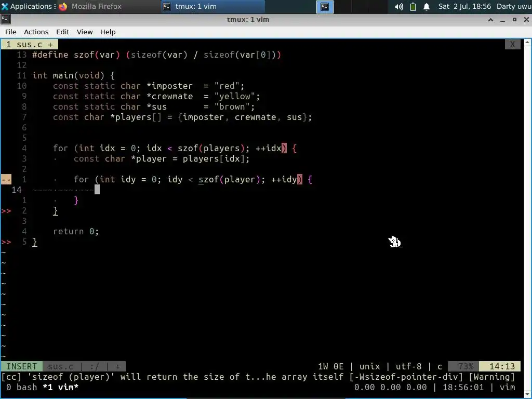Close the vim tab with X button

click(512, 45)
